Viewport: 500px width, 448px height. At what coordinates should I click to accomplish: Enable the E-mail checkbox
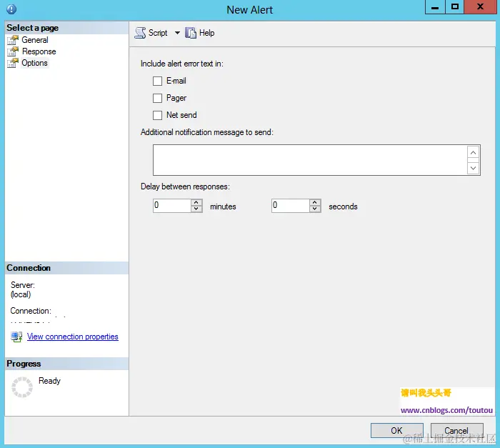[158, 81]
